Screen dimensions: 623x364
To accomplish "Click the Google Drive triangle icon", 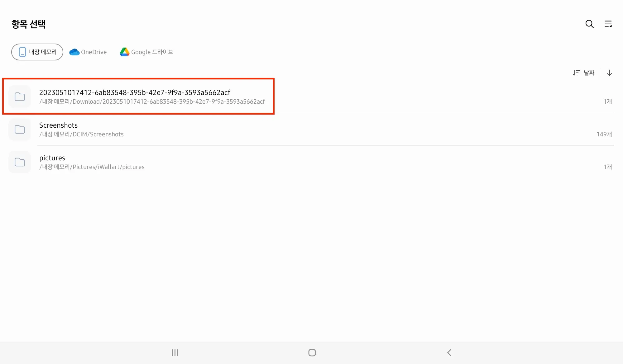I will (124, 52).
